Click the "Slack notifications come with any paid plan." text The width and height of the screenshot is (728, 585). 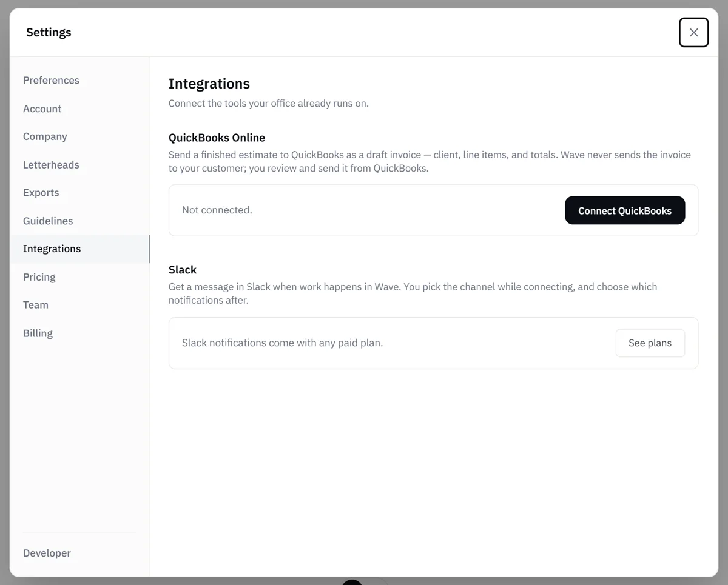(x=283, y=343)
